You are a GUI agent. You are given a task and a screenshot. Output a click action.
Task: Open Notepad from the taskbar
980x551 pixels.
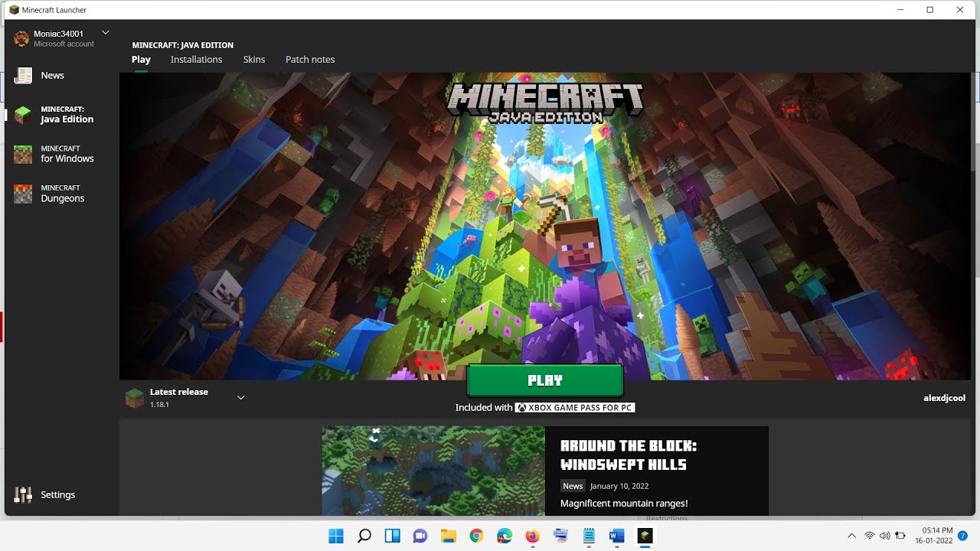tap(589, 536)
